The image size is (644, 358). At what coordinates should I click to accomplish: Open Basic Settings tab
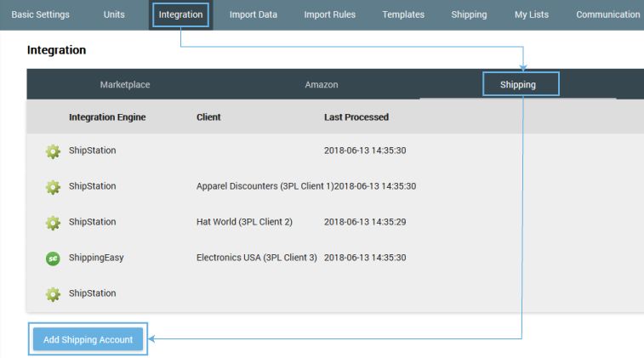click(x=40, y=14)
